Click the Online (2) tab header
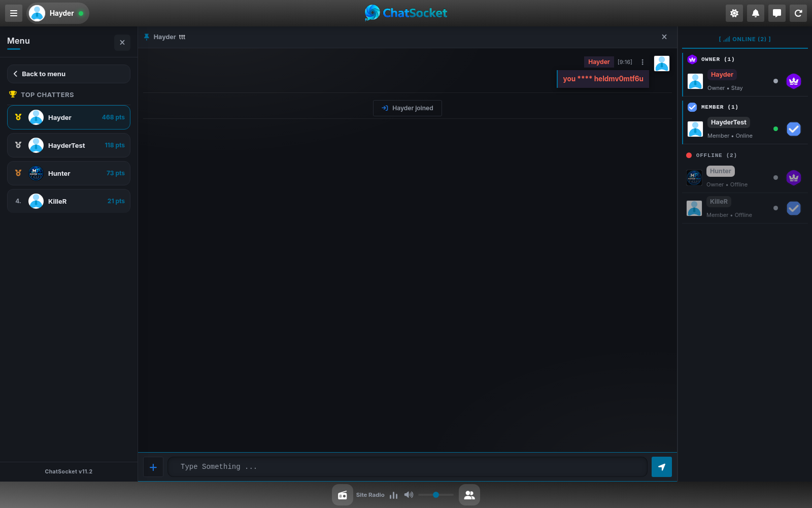The width and height of the screenshot is (812, 508). pos(745,39)
